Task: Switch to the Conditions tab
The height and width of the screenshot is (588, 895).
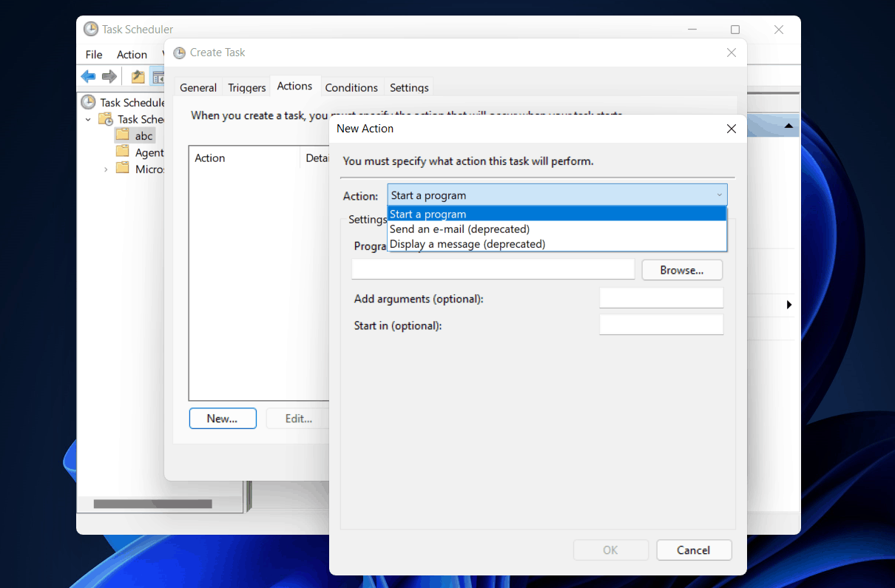Action: pos(352,87)
